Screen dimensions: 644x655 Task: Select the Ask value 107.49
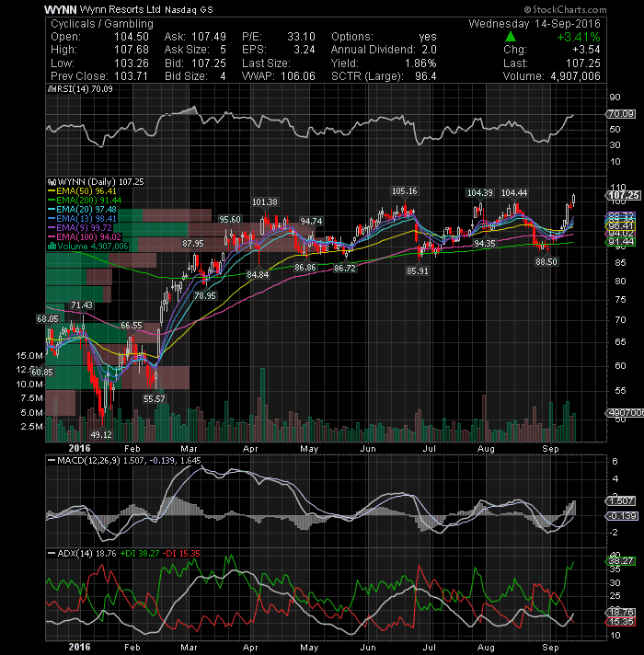click(x=209, y=37)
